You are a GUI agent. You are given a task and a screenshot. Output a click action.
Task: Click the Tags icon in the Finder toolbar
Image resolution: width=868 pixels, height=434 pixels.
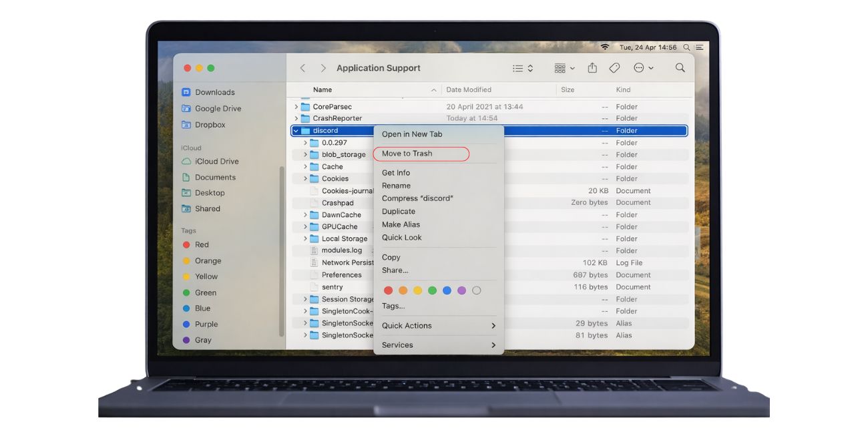614,67
